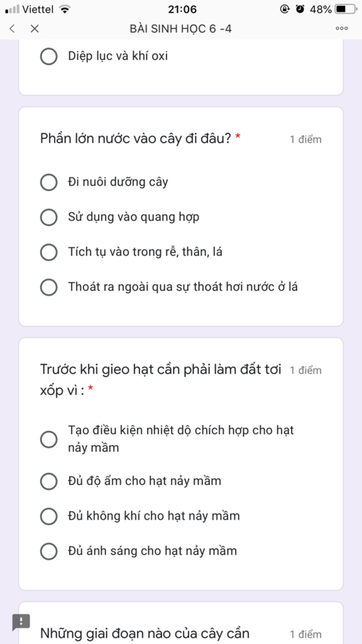Choose 'Đủ không khí cho hạt nảy mầm'
Image resolution: width=362 pixels, height=644 pixels.
tap(49, 516)
